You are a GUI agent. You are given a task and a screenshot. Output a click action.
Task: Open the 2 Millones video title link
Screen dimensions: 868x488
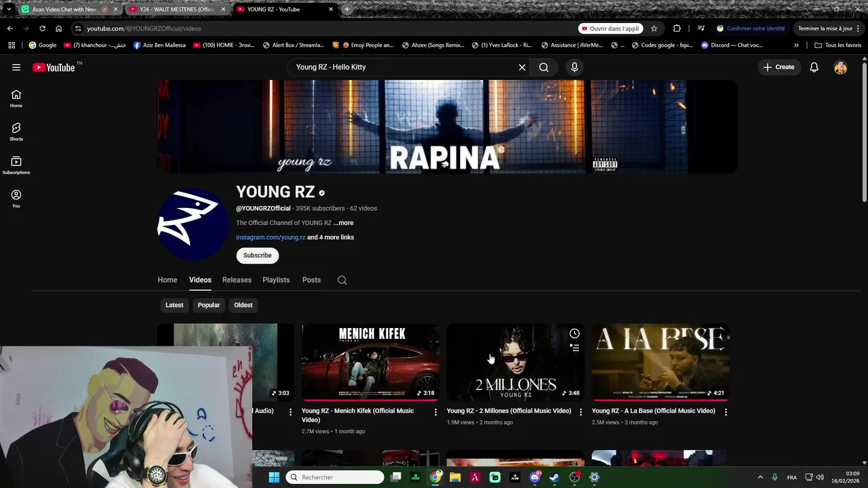(509, 411)
